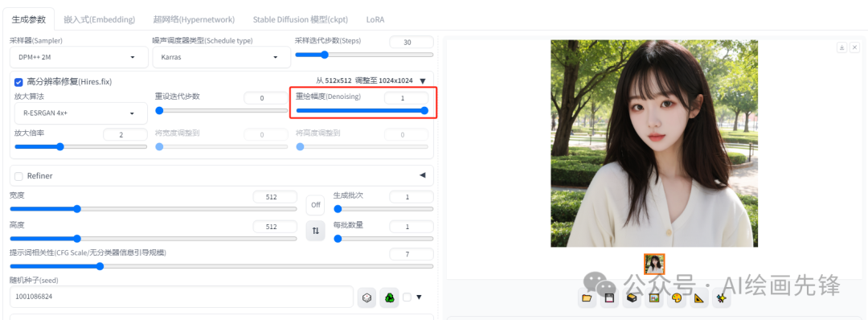Adjust the 放大倍率 upscale slider
This screenshot has width=868, height=320.
coord(81,146)
